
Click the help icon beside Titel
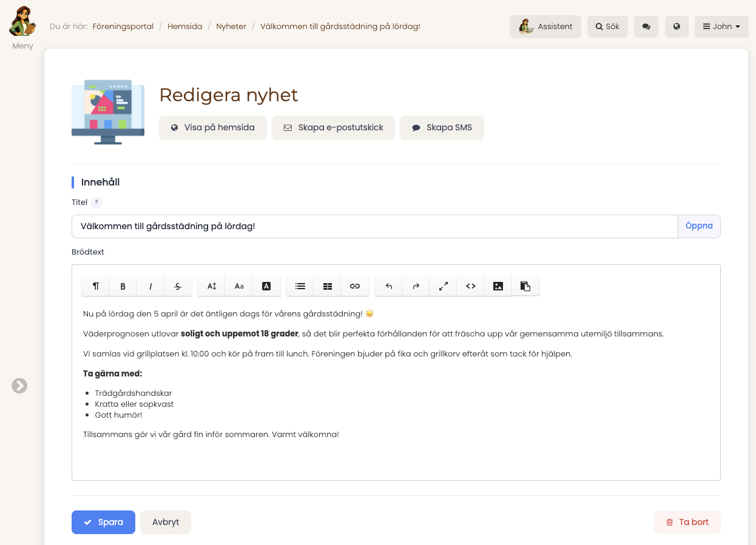point(96,202)
